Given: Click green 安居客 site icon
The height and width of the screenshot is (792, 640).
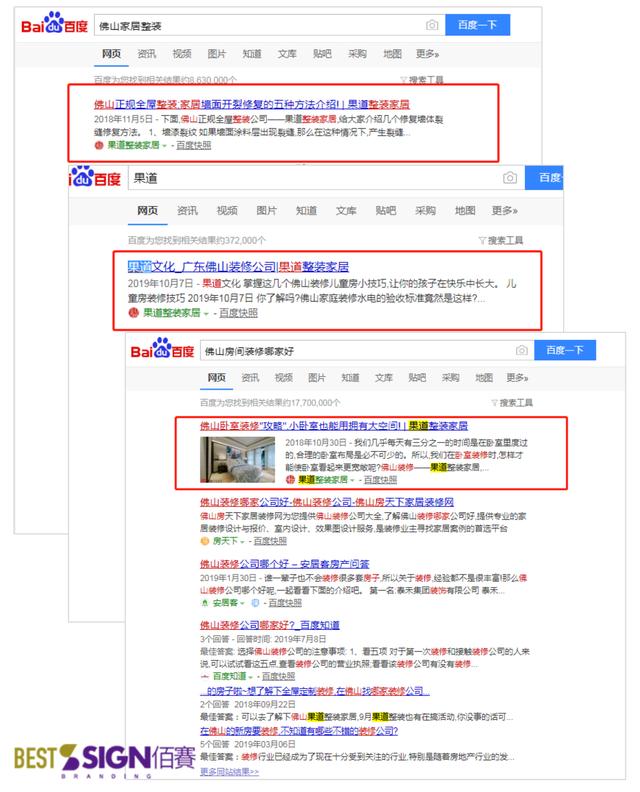Looking at the screenshot, I should [x=205, y=603].
